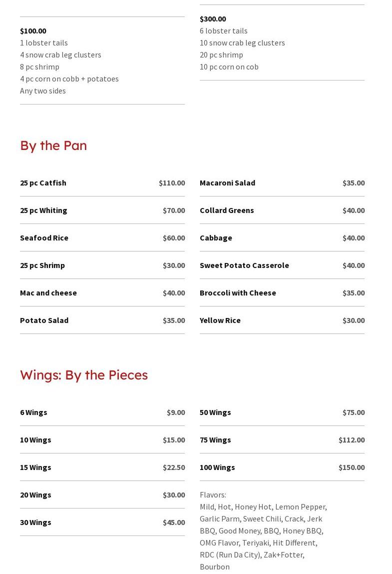
Task: Click the 100 Wings option
Action: (x=217, y=467)
